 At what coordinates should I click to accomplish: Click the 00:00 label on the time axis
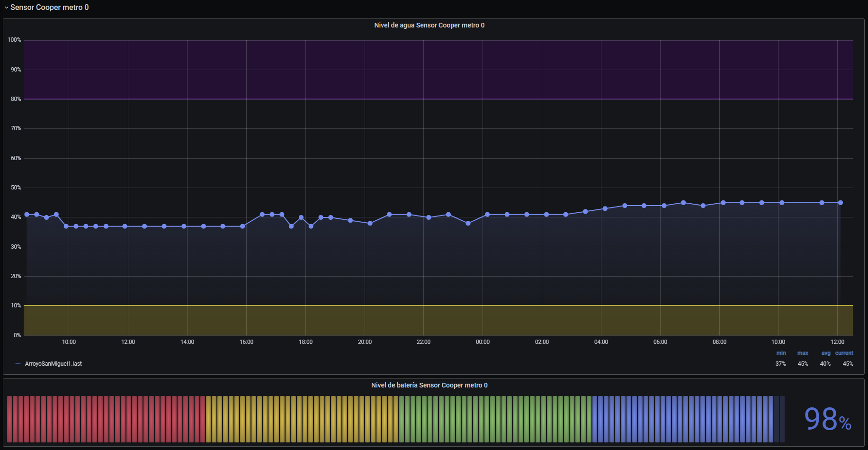click(483, 342)
